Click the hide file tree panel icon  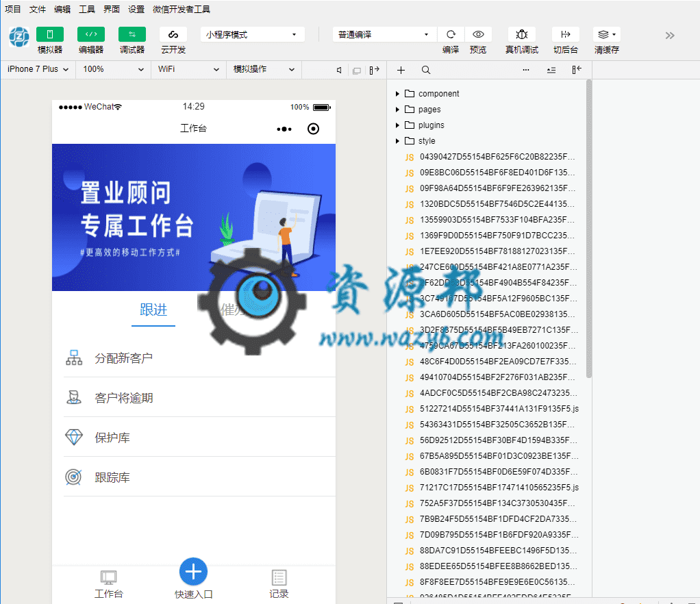pos(576,70)
